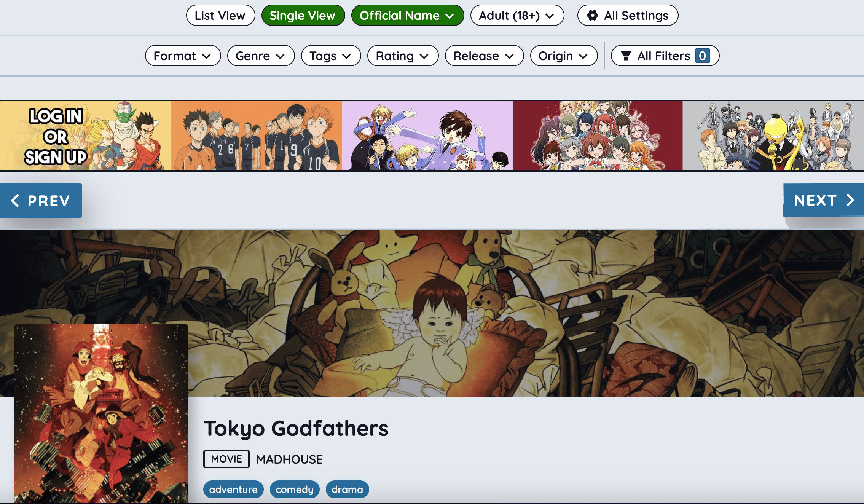
Task: Open the Tags filter menu
Action: [331, 56]
